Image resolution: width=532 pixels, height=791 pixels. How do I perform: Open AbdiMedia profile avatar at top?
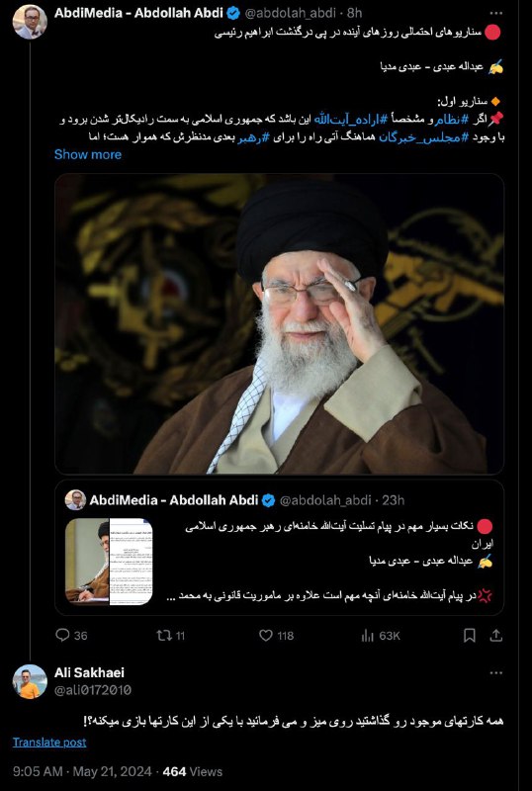(30, 22)
